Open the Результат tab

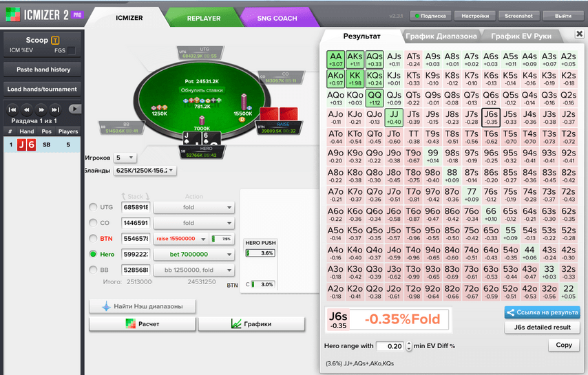click(x=361, y=36)
